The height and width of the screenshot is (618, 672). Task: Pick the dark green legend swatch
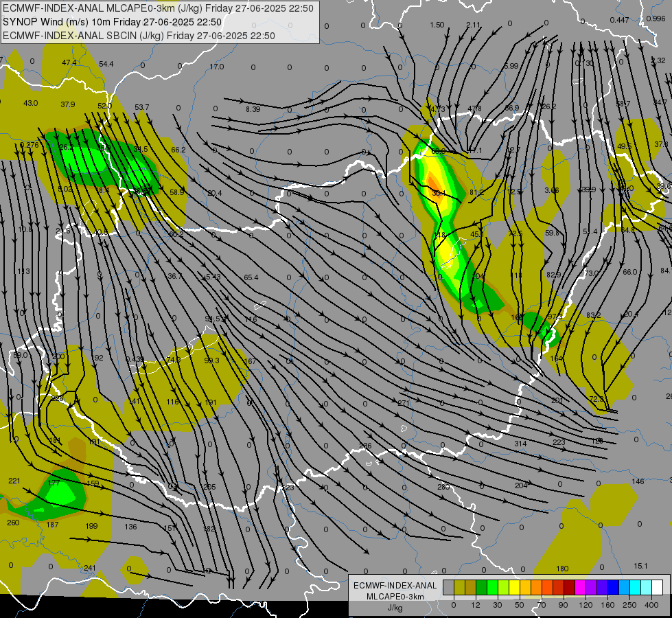[x=481, y=588]
